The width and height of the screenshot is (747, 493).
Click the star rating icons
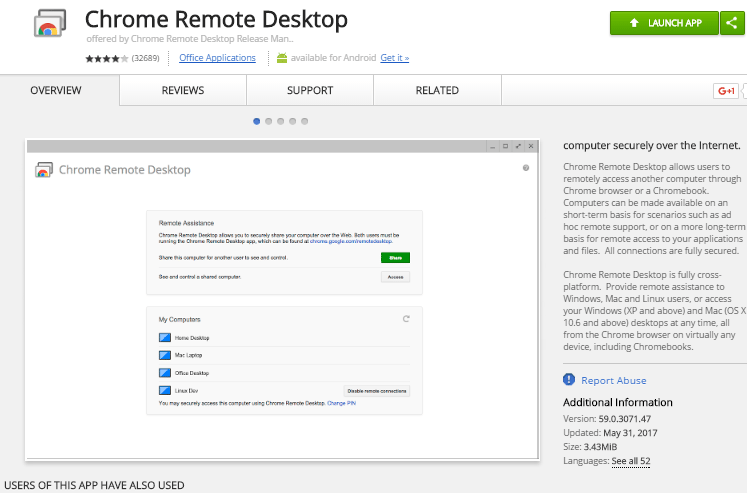coord(107,59)
